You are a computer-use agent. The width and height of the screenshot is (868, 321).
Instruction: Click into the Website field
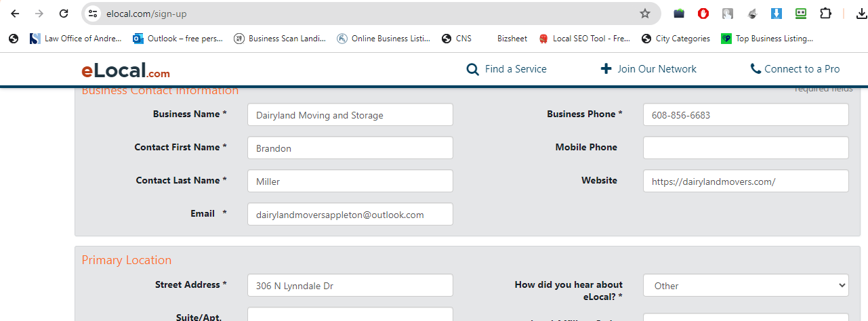(x=746, y=181)
